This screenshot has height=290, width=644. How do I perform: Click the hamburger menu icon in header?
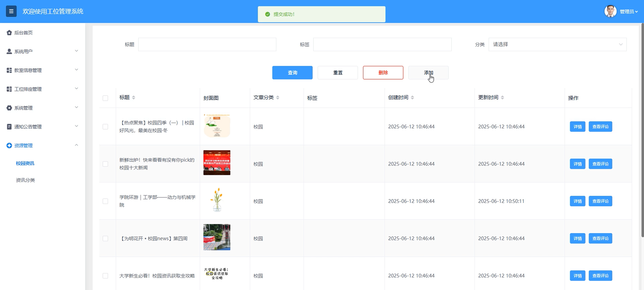[x=11, y=11]
